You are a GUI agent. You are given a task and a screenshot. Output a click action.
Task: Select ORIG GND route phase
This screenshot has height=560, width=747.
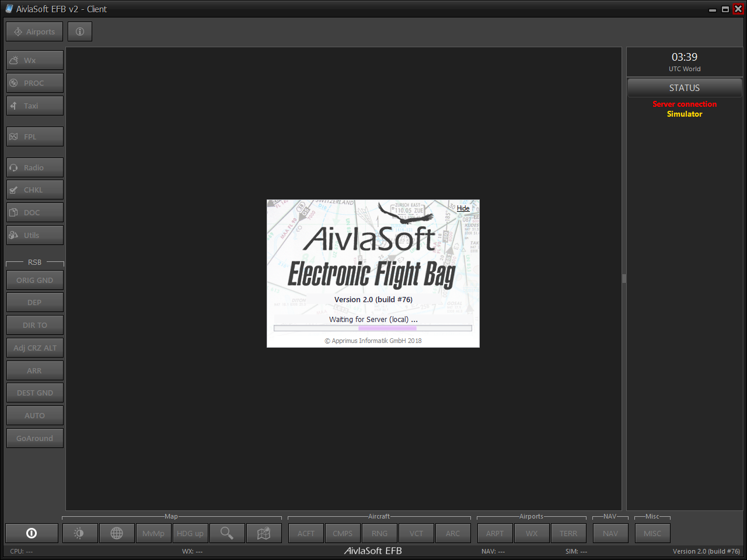pyautogui.click(x=35, y=280)
